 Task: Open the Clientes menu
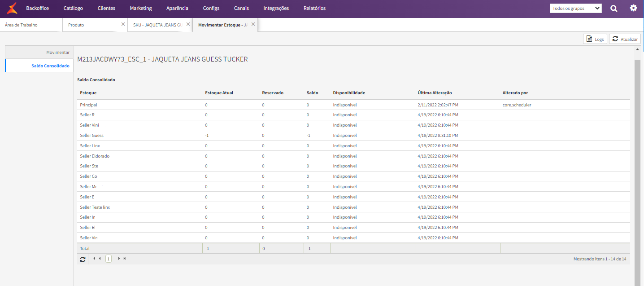[106, 8]
